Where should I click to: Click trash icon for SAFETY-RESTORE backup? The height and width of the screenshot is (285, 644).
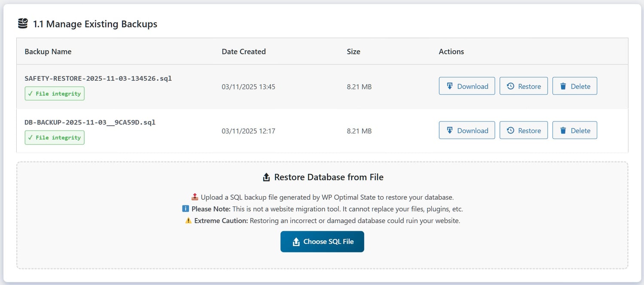click(x=563, y=86)
